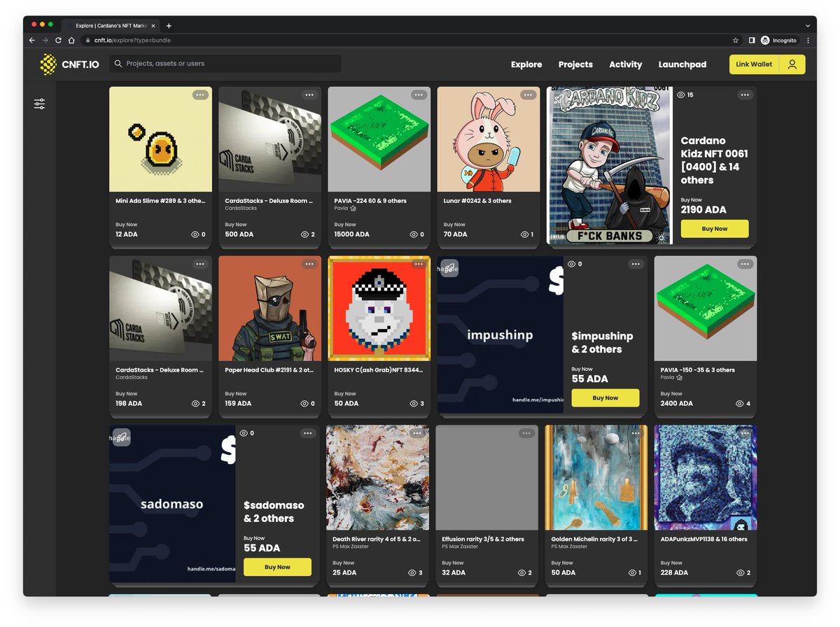The height and width of the screenshot is (627, 840).
Task: Open browser three-dot menu
Action: pos(808,41)
